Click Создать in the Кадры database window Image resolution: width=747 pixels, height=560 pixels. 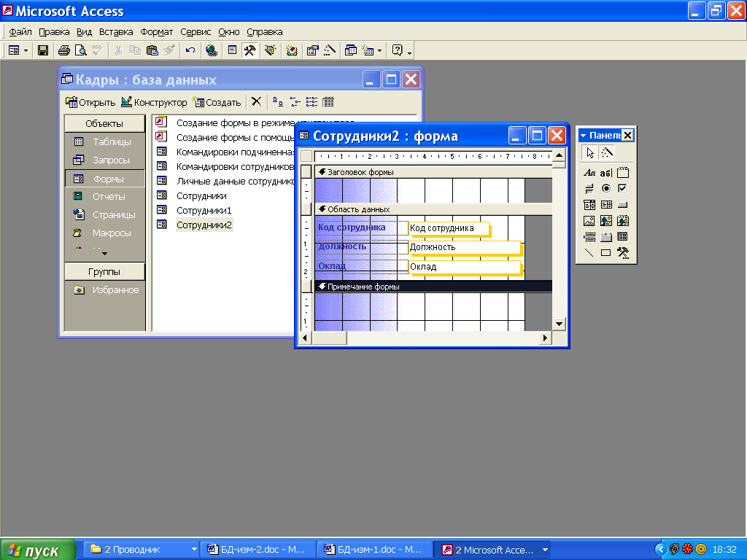coord(217,102)
